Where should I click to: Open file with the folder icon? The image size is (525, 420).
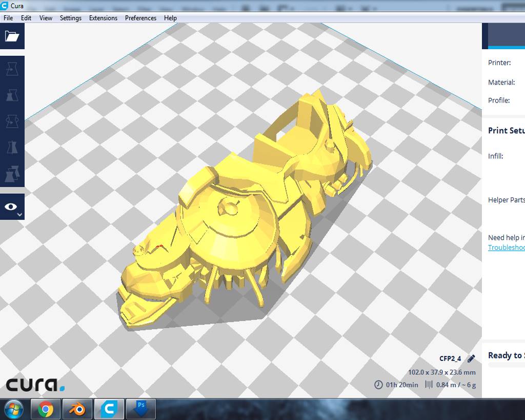(12, 36)
